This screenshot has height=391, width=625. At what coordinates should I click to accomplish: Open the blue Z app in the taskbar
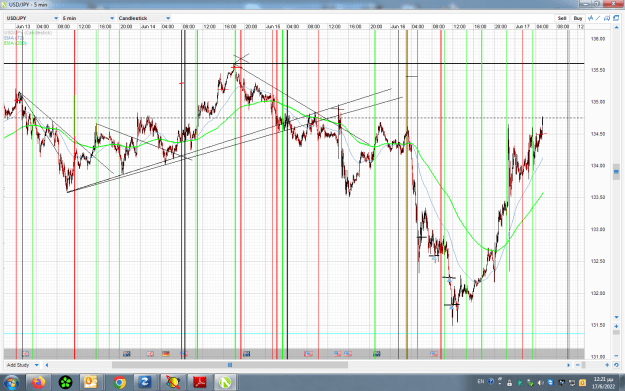click(145, 383)
